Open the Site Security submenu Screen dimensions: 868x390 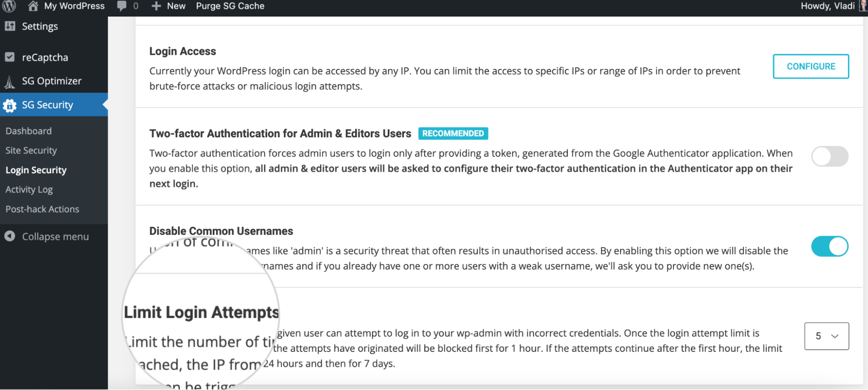point(31,150)
